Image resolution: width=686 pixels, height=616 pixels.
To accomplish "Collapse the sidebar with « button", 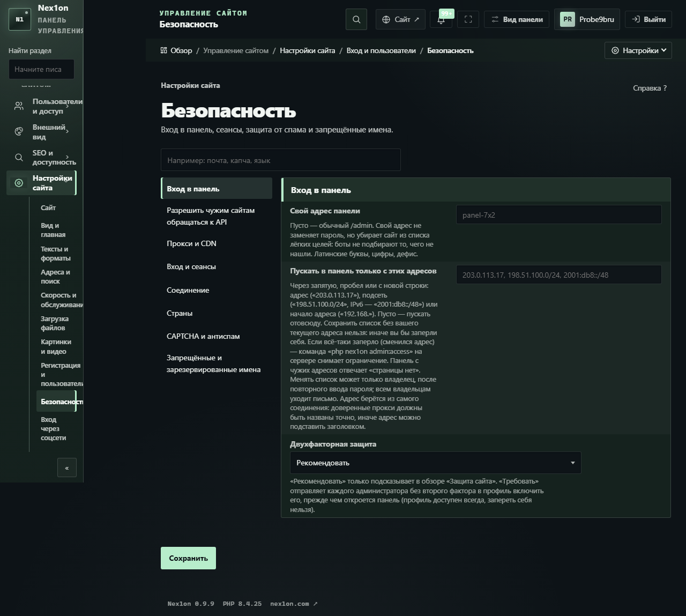I will tap(67, 467).
